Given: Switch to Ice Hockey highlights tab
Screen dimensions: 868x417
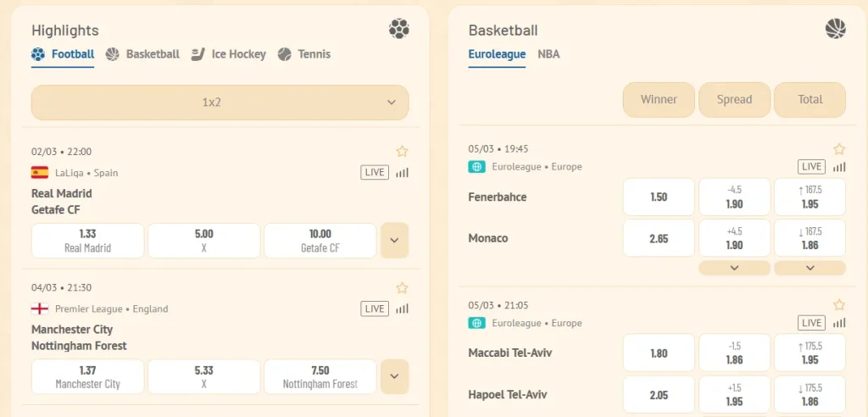Looking at the screenshot, I should click(x=228, y=54).
